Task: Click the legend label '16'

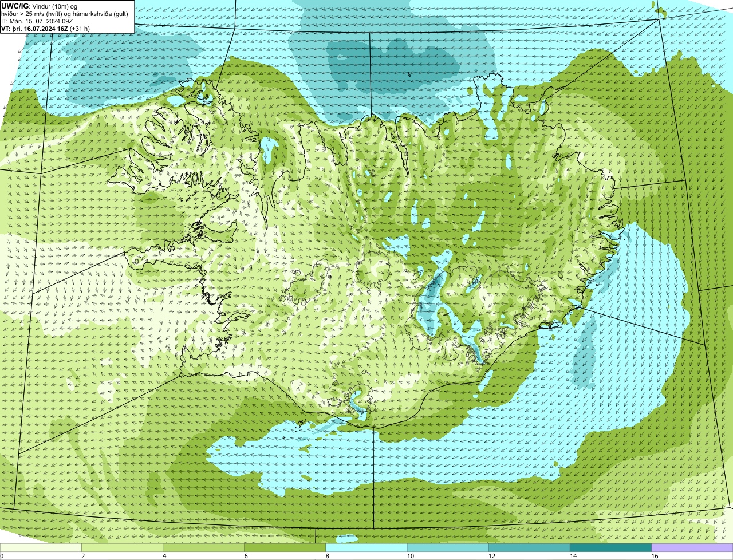Action: (x=655, y=556)
